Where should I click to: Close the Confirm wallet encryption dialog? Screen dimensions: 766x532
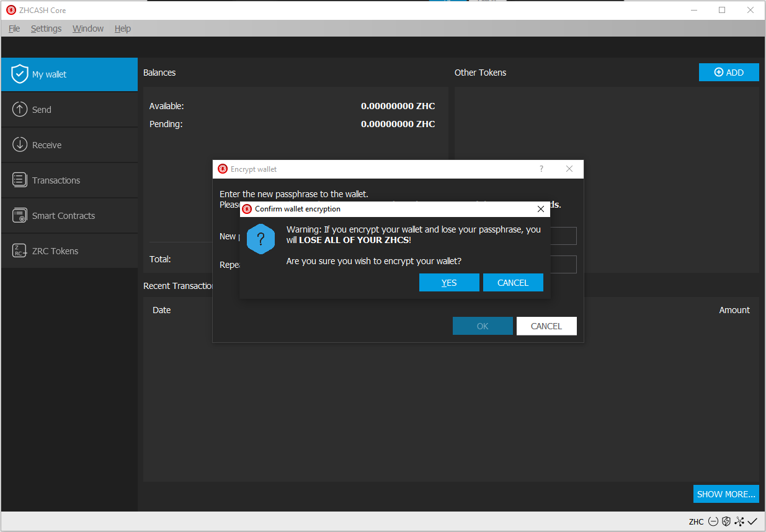(x=541, y=209)
